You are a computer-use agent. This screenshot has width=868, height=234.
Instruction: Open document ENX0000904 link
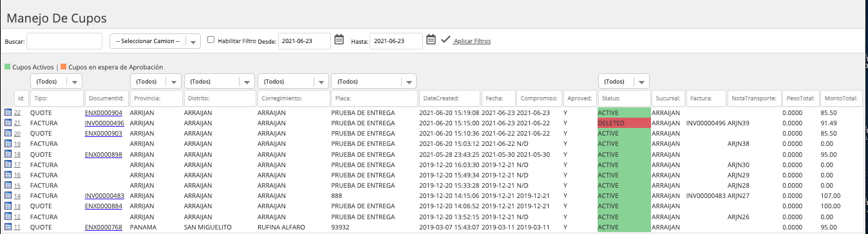tap(104, 113)
